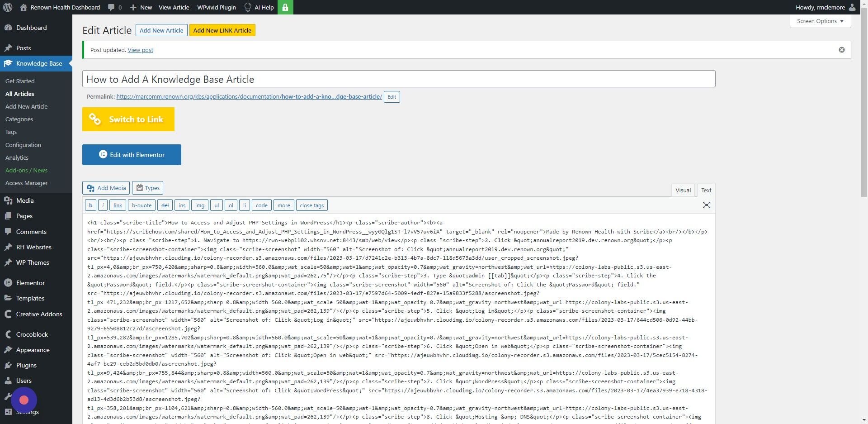This screenshot has width=868, height=424.
Task: Open Pages menu
Action: tap(36, 216)
